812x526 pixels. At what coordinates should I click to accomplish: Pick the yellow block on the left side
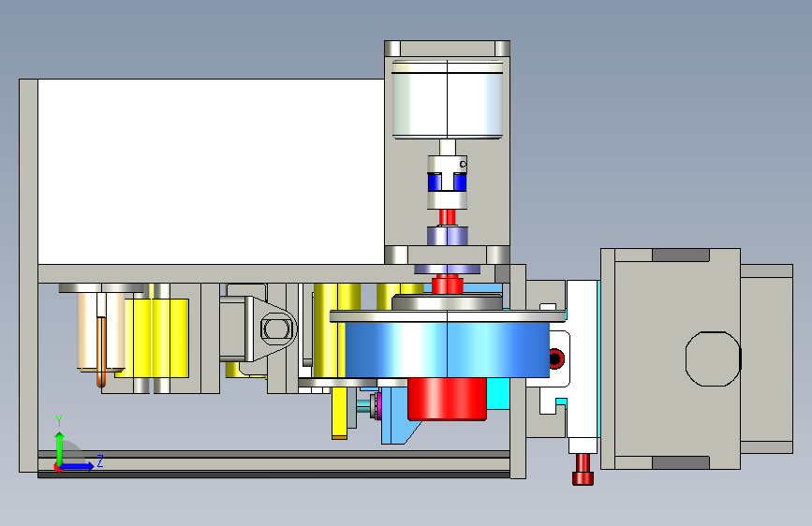pos(159,338)
